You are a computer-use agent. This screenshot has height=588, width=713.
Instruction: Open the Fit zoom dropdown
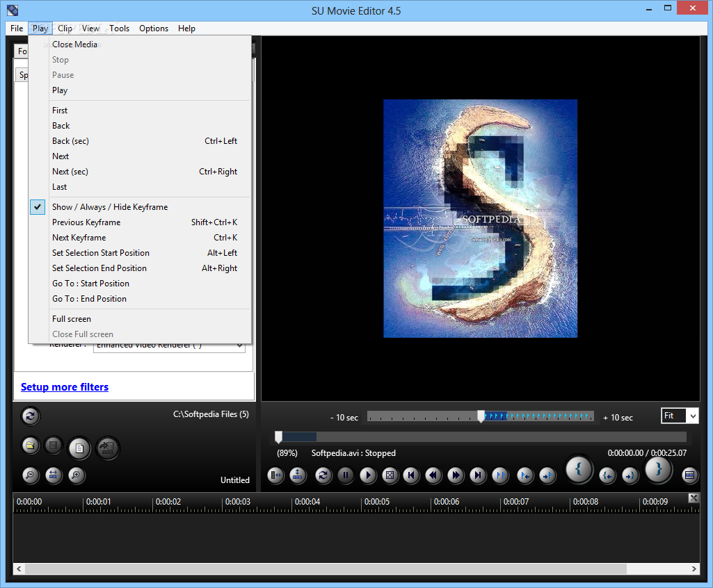[x=693, y=416]
